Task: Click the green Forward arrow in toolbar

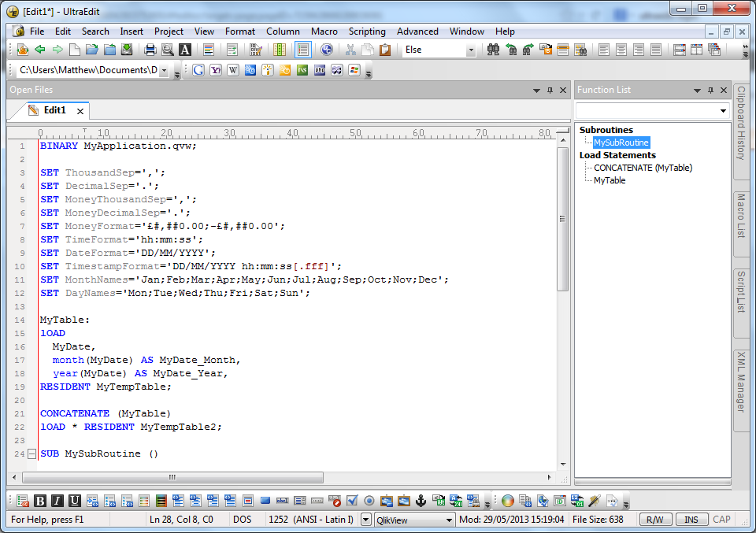Action: [57, 50]
